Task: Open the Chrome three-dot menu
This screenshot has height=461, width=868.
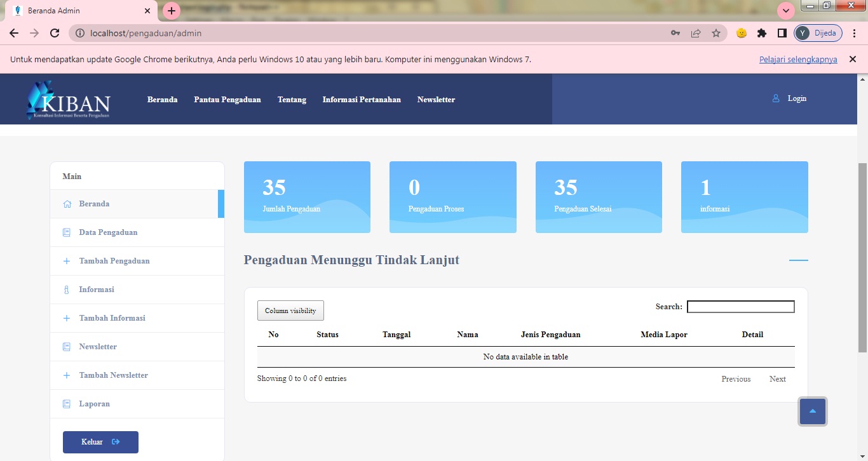Action: (x=855, y=33)
